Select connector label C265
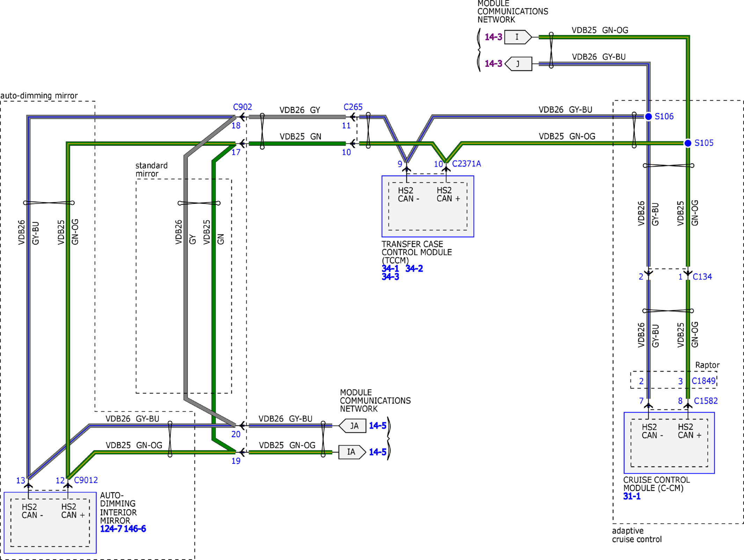This screenshot has height=560, width=744. pyautogui.click(x=353, y=107)
